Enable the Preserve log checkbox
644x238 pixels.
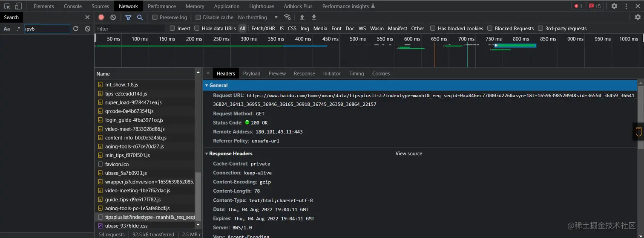(155, 17)
